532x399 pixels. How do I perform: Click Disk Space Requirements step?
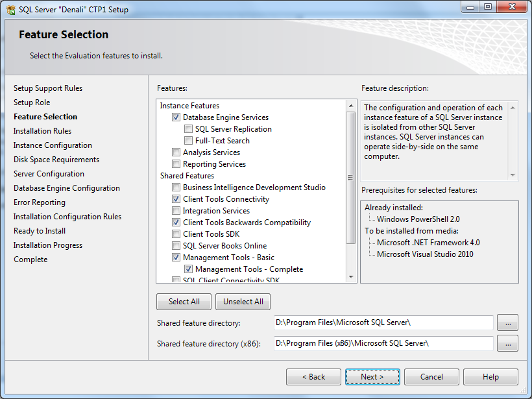click(56, 160)
